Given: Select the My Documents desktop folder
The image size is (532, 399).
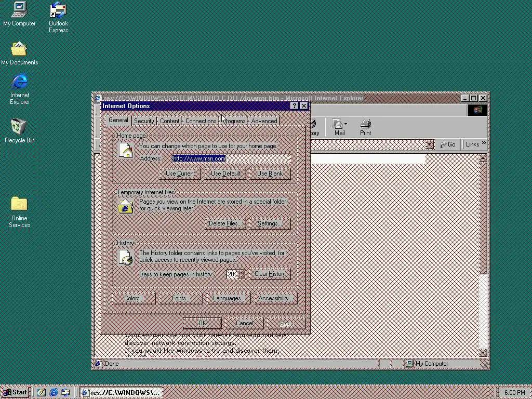Looking at the screenshot, I should click(x=19, y=54).
